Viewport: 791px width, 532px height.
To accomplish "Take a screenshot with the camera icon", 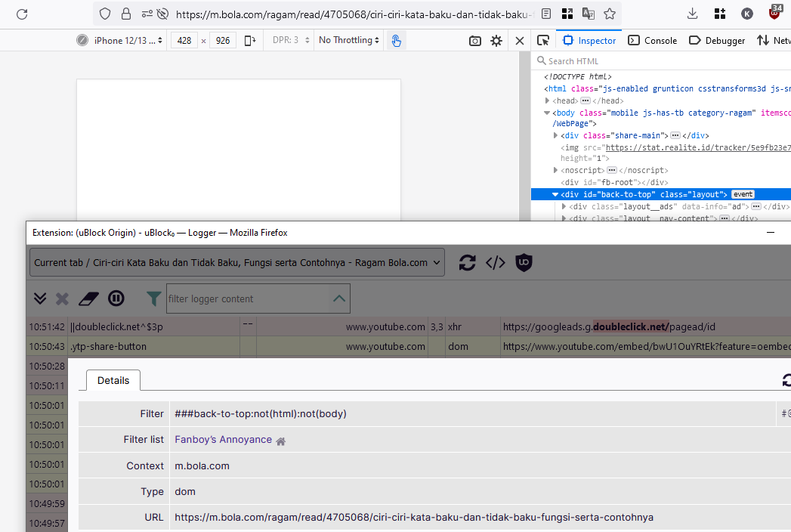I will [x=474, y=40].
